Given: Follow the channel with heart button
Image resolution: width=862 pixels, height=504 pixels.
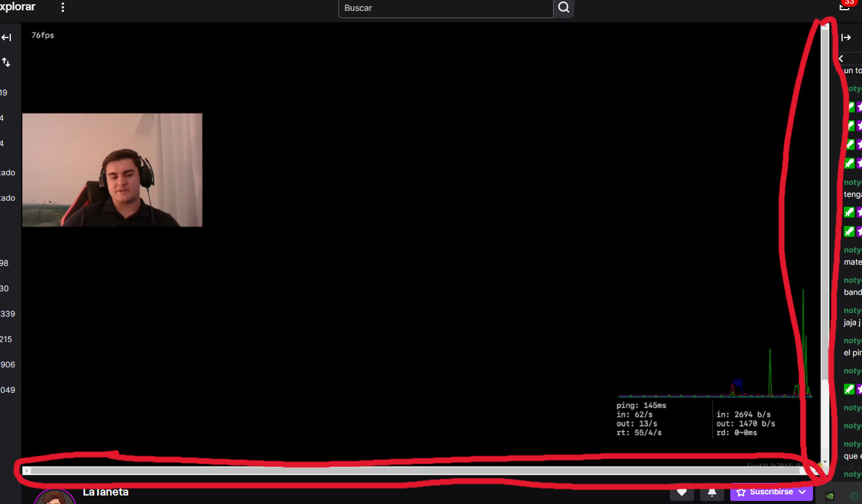Looking at the screenshot, I should [x=681, y=493].
